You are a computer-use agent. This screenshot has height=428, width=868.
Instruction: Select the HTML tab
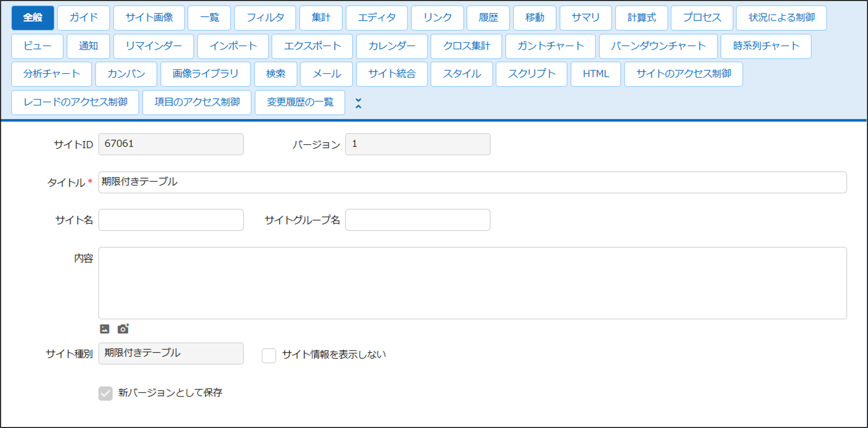pos(596,74)
